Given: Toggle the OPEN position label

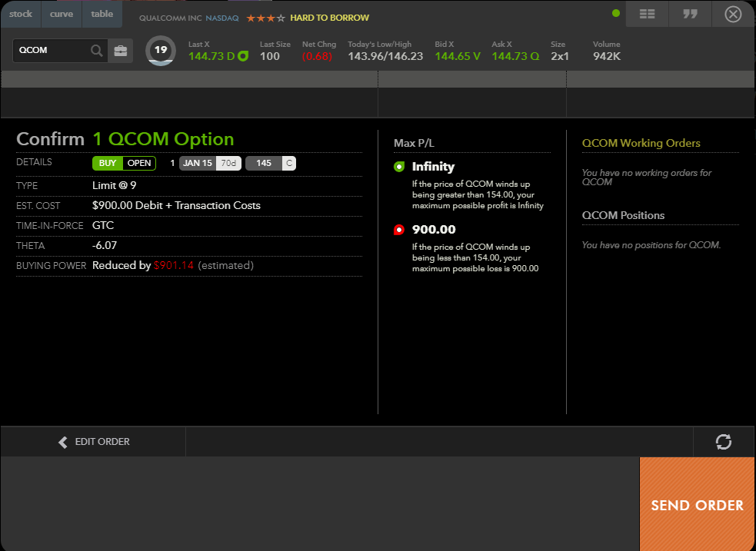Looking at the screenshot, I should [139, 163].
